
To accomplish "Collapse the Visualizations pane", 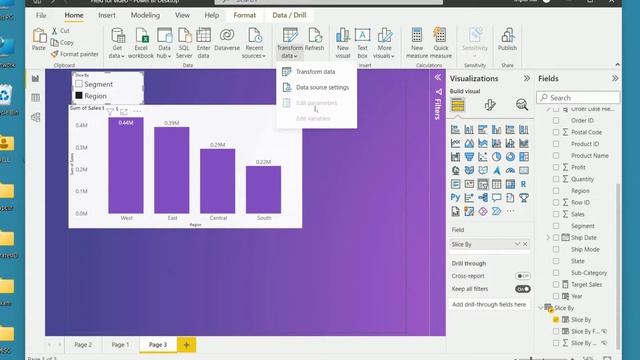I will point(527,78).
